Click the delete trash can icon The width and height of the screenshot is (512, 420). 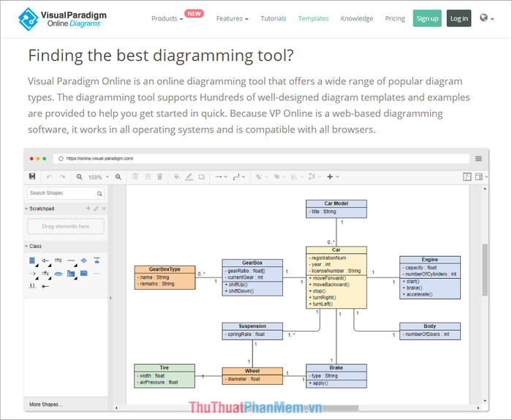159,176
